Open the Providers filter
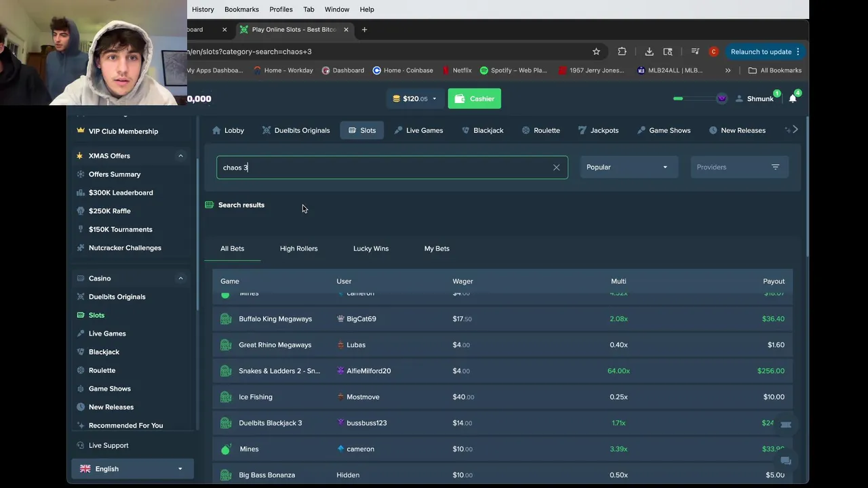The image size is (868, 488). click(739, 167)
